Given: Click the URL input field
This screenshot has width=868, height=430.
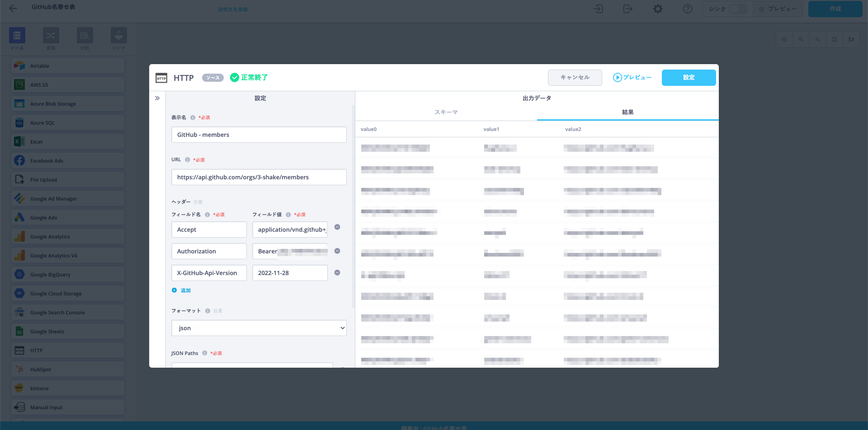Looking at the screenshot, I should pos(259,177).
